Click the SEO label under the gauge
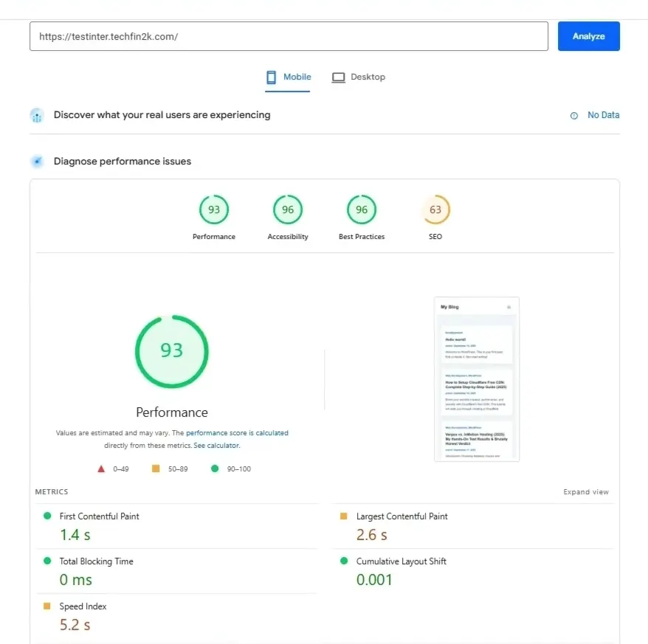The width and height of the screenshot is (648, 644). pyautogui.click(x=435, y=237)
